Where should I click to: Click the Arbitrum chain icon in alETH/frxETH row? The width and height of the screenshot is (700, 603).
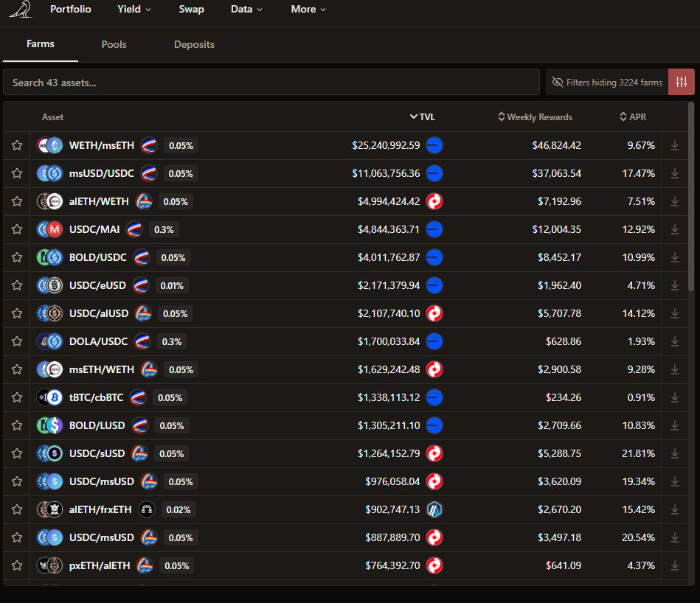[x=434, y=509]
